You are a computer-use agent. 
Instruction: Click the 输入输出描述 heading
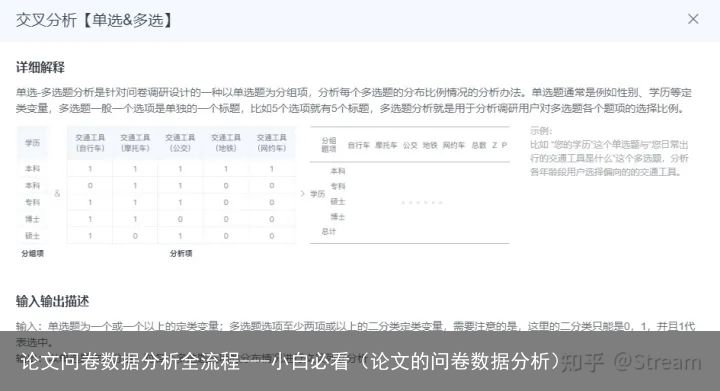coord(52,301)
